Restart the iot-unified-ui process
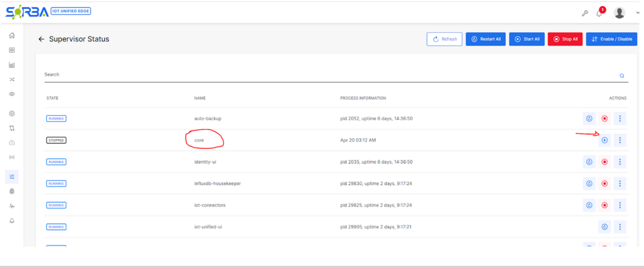Image resolution: width=644 pixels, height=267 pixels. click(604, 227)
